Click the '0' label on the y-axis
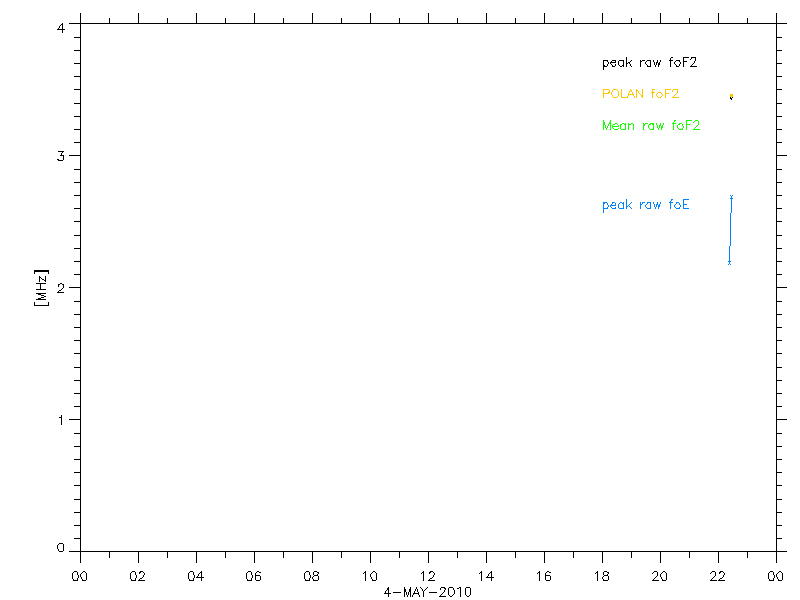This screenshot has width=800, height=600. [62, 548]
